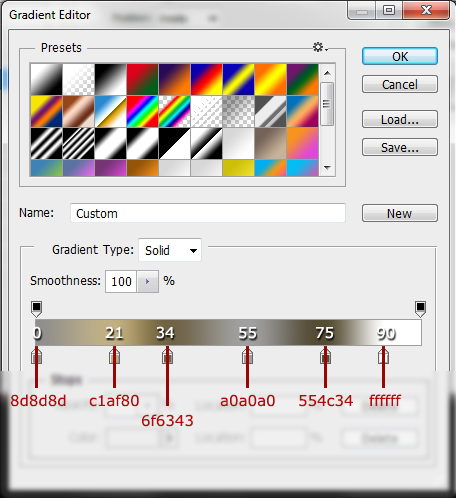456x498 pixels.
Task: Click the preset list scroll up arrow
Action: click(x=327, y=73)
